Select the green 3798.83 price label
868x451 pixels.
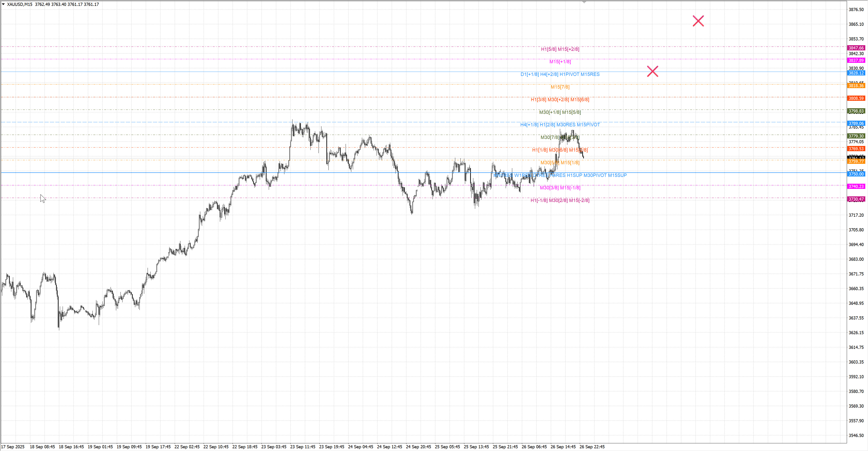click(x=856, y=111)
